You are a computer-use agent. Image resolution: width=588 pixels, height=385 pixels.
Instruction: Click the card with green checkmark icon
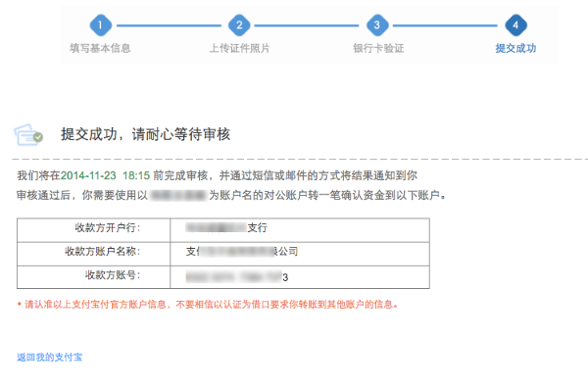click(28, 134)
